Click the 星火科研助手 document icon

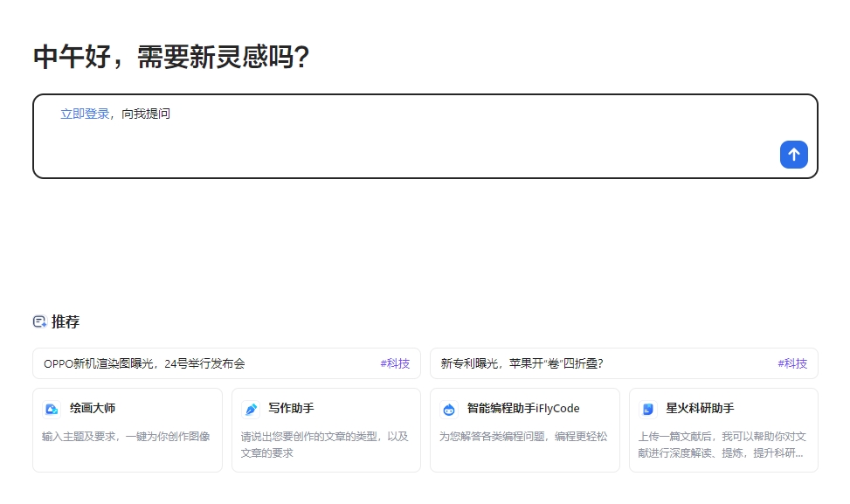(646, 408)
